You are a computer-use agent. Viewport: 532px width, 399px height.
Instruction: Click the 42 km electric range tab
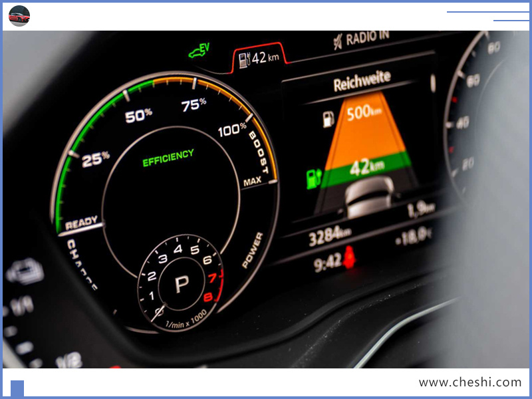click(259, 59)
